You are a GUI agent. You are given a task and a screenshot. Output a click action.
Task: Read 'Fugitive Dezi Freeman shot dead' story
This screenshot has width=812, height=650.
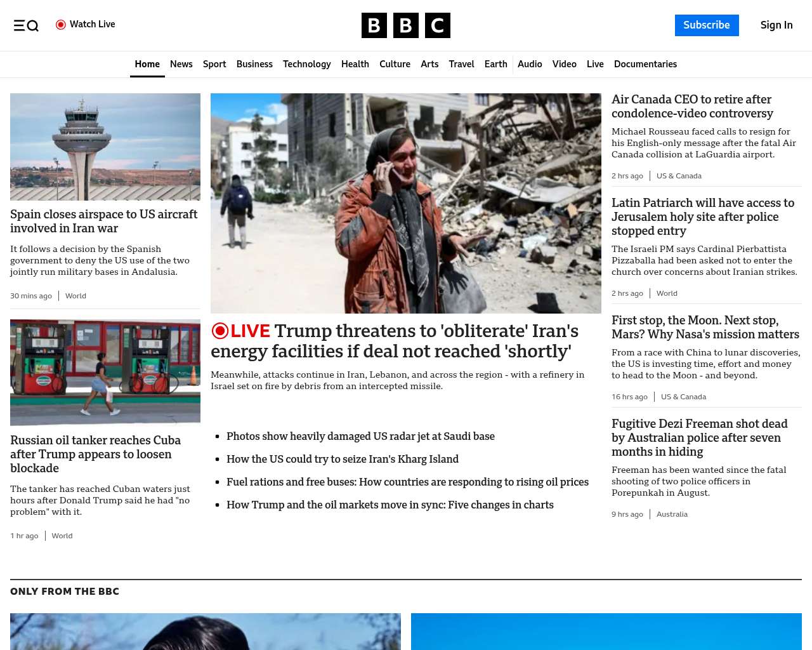(700, 438)
